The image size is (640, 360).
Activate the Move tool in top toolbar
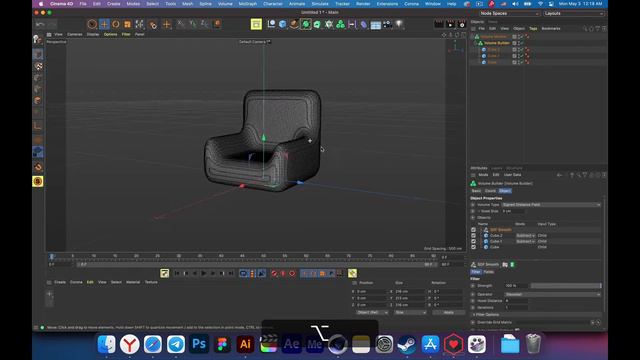coord(104,24)
